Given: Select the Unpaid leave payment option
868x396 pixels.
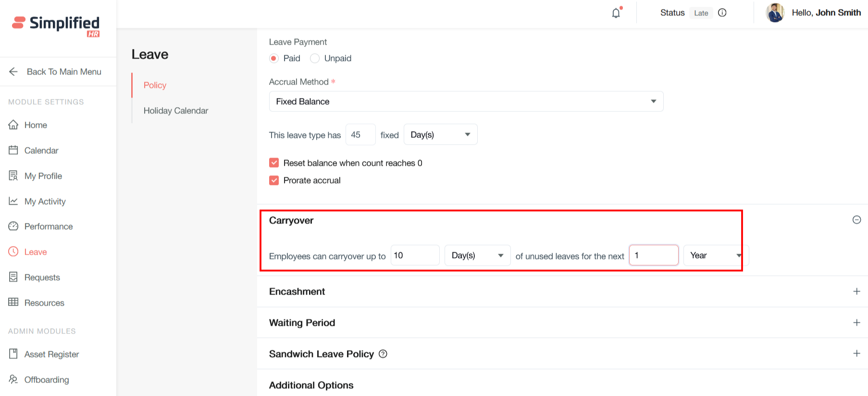Looking at the screenshot, I should pos(315,58).
